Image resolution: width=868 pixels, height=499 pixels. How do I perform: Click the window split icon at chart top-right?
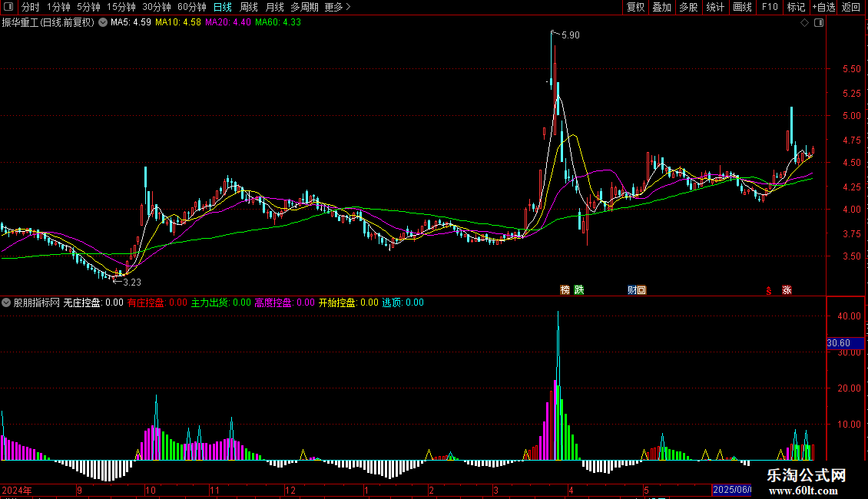[819, 23]
